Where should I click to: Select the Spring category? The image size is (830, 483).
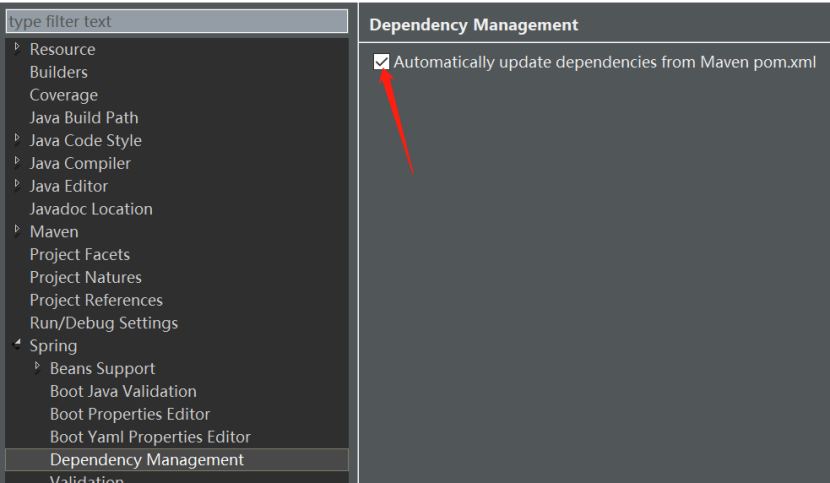coord(53,346)
